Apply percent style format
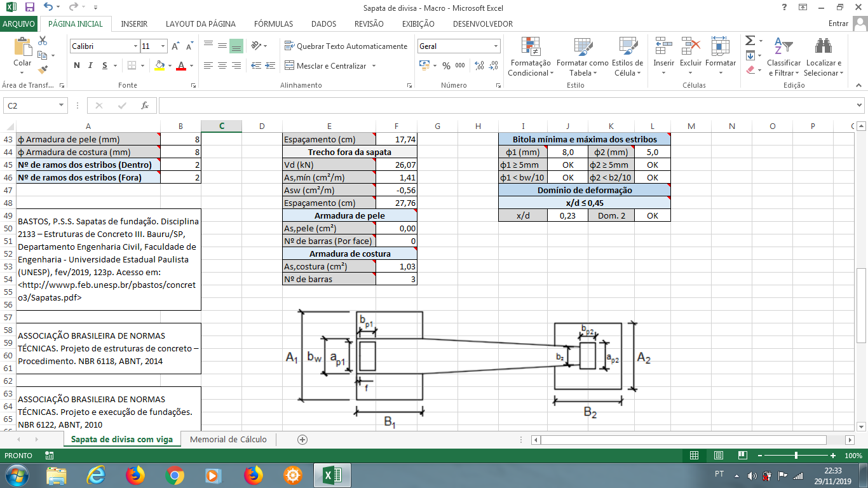 pos(446,65)
